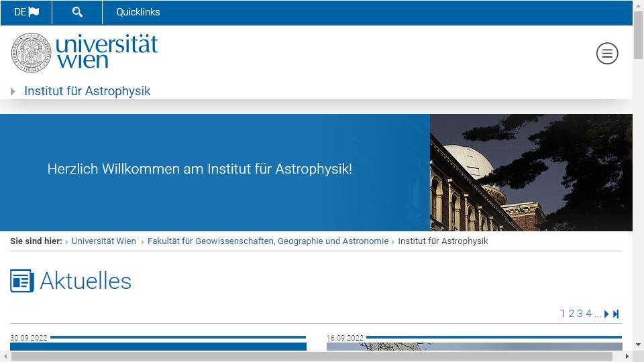Click the universität wien wordmark

[107, 52]
